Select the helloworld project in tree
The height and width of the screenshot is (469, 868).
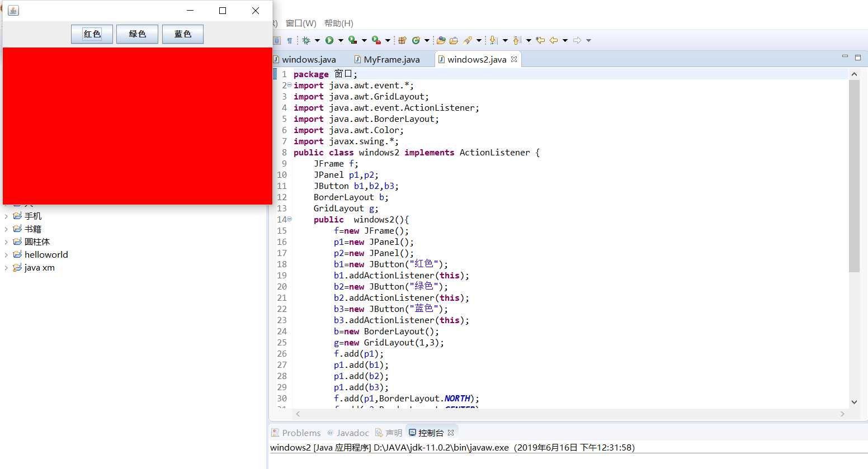click(x=46, y=255)
